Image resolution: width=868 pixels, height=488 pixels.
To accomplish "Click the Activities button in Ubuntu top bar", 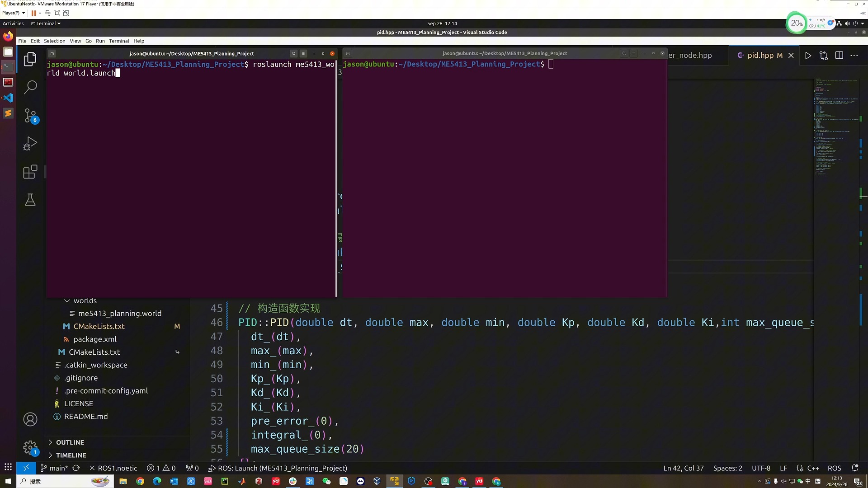I will point(13,23).
